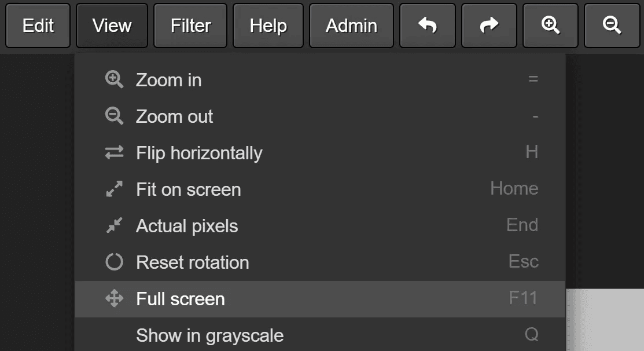Click the redo arrow toolbar icon

(x=489, y=25)
